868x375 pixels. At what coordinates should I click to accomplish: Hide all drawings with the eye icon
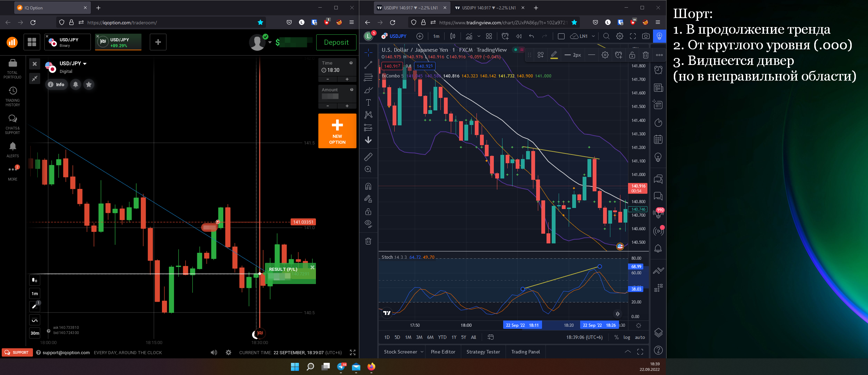pyautogui.click(x=368, y=224)
